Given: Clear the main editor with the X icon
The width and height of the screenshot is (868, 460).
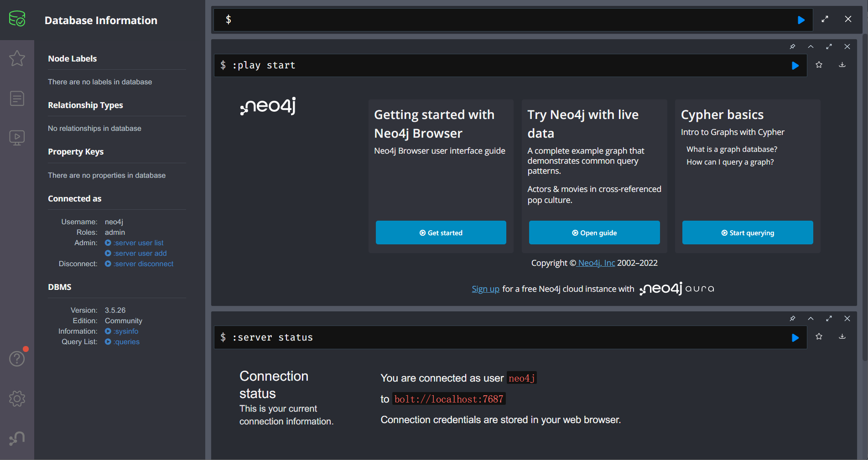Looking at the screenshot, I should 848,19.
